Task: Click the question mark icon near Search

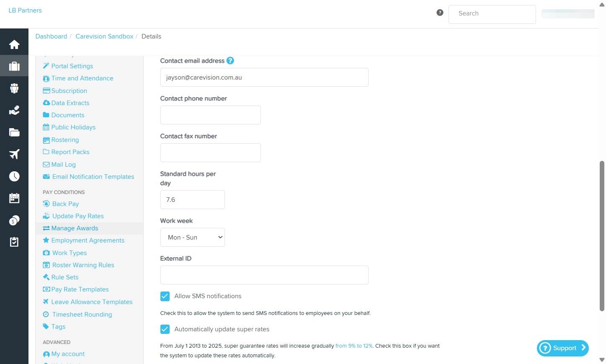Action: click(440, 13)
